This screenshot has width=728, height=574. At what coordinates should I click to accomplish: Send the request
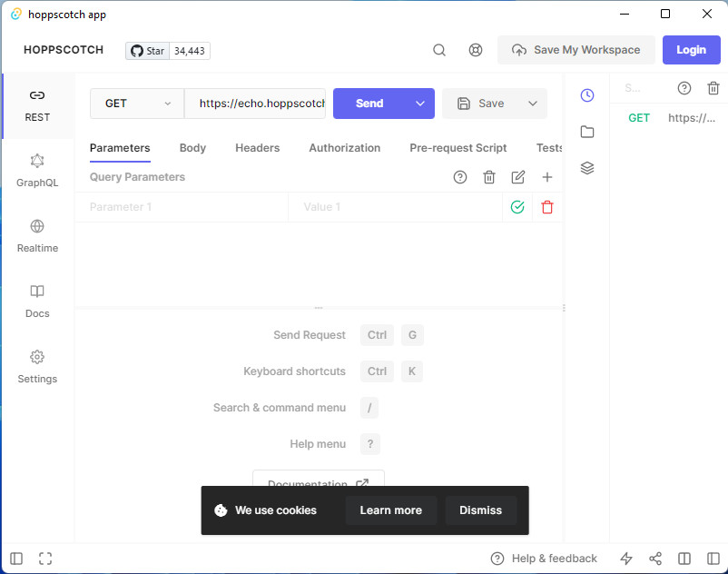click(369, 104)
